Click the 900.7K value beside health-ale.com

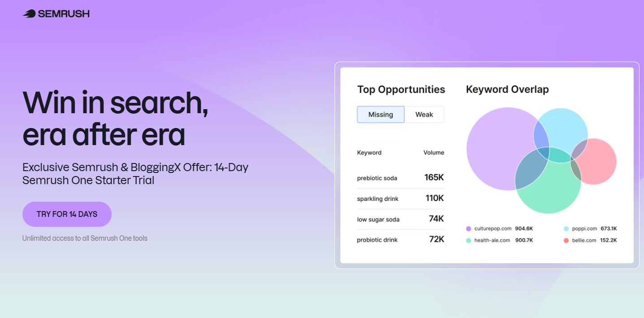pos(524,240)
